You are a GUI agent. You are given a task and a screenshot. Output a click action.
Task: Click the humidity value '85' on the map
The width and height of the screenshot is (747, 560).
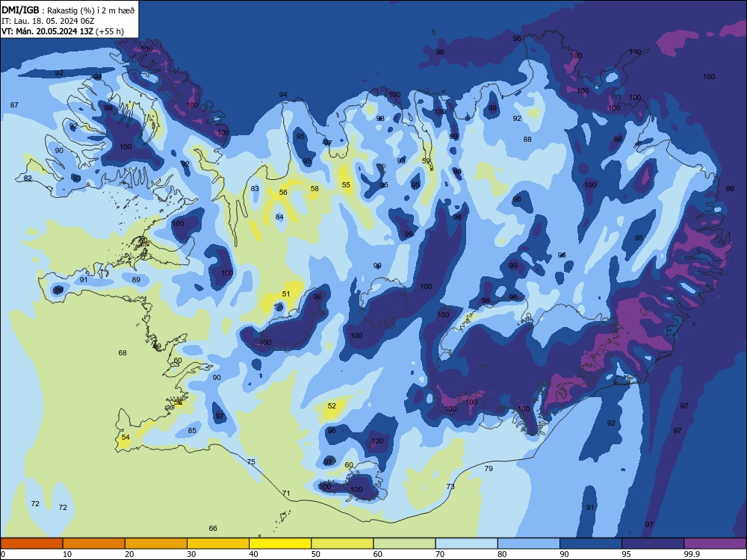[x=191, y=431]
